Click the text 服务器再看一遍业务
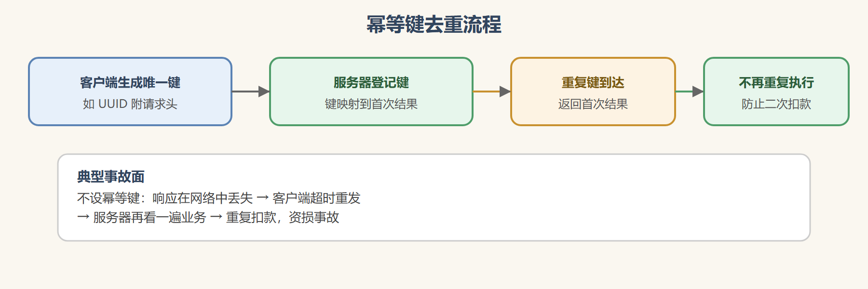 click(150, 217)
